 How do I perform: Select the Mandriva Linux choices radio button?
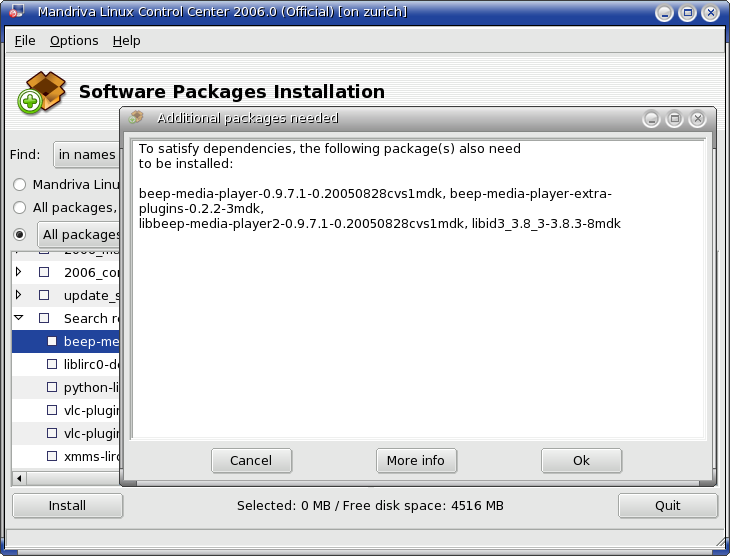click(x=20, y=185)
